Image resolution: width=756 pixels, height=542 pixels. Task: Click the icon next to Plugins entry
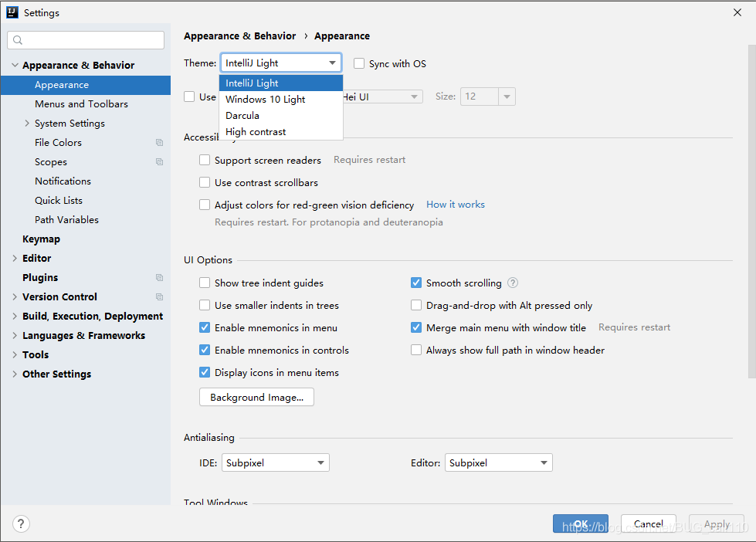coord(159,277)
